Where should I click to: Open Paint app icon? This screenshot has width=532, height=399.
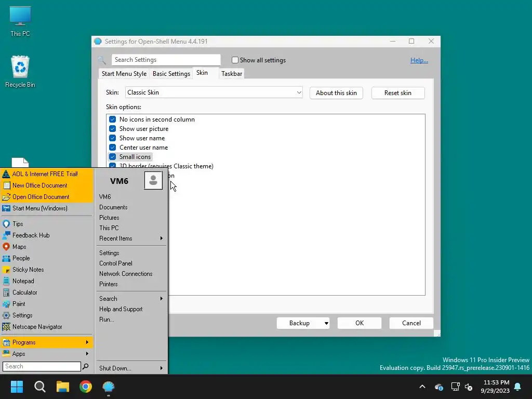6,304
